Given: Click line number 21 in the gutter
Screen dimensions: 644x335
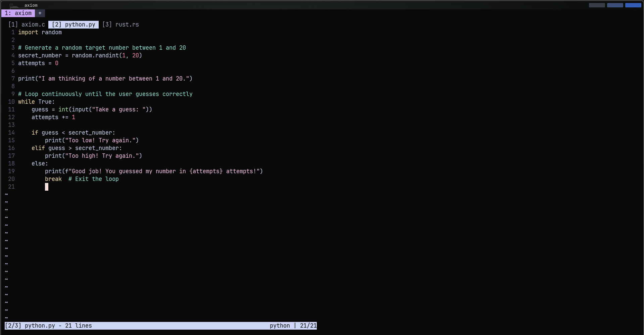Looking at the screenshot, I should (11, 187).
